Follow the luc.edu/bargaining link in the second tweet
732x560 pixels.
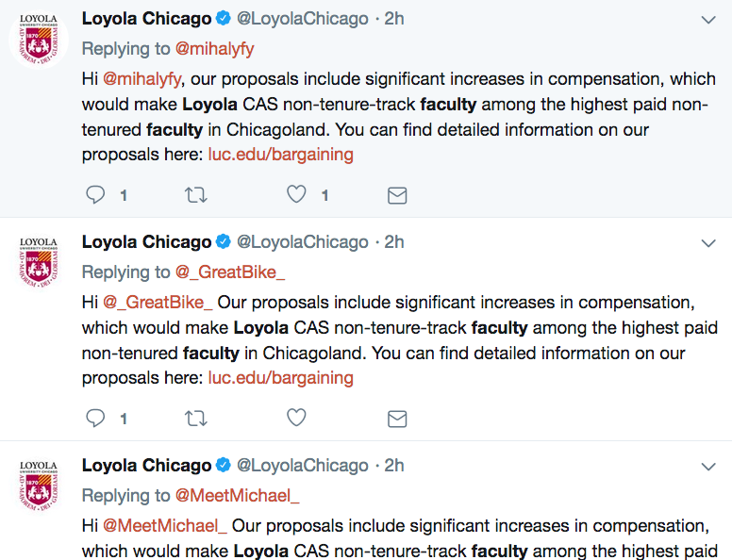280,378
